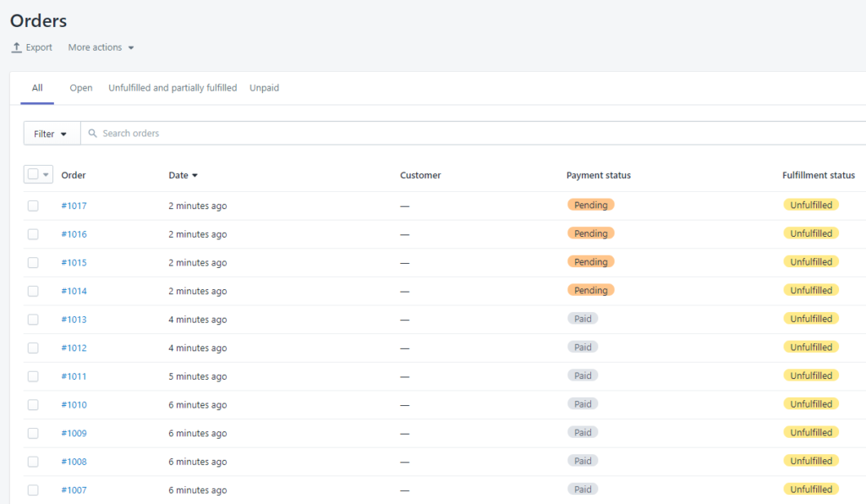Open order #1010
Image resolution: width=866 pixels, height=504 pixels.
point(74,404)
